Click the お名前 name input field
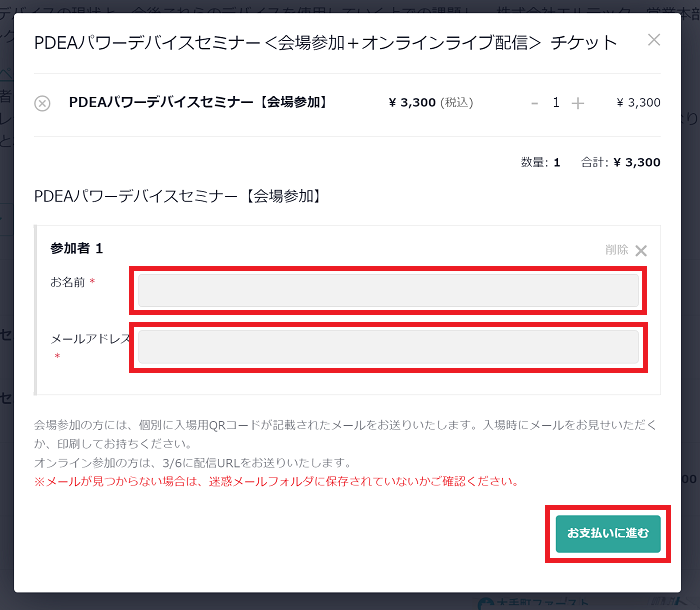Viewport: 700px width, 610px height. [x=388, y=291]
